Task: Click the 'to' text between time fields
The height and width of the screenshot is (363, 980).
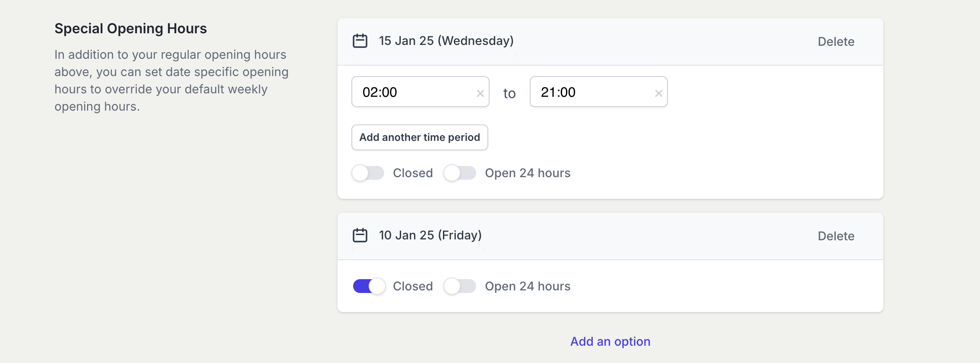Action: click(x=509, y=93)
